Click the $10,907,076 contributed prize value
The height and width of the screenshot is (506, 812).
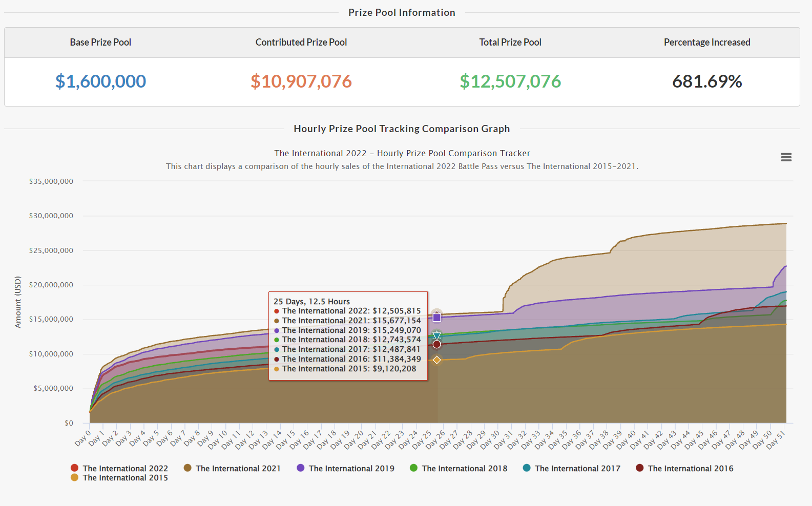301,81
